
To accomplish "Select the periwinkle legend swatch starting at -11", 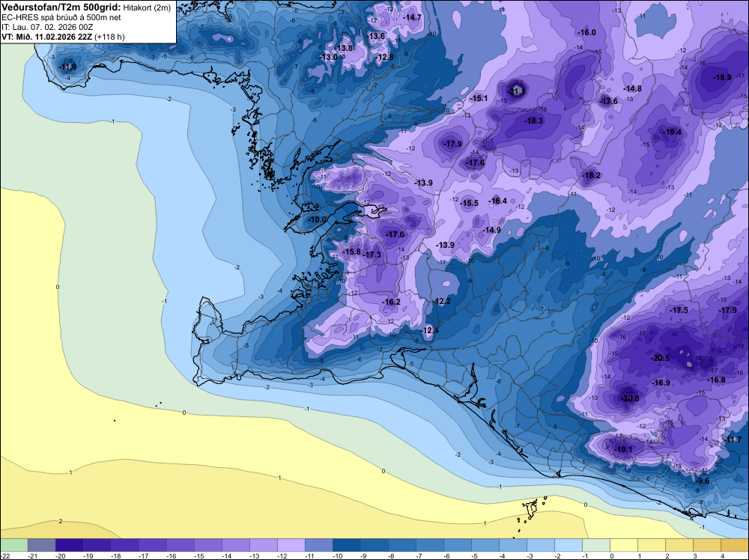I will click(x=319, y=545).
